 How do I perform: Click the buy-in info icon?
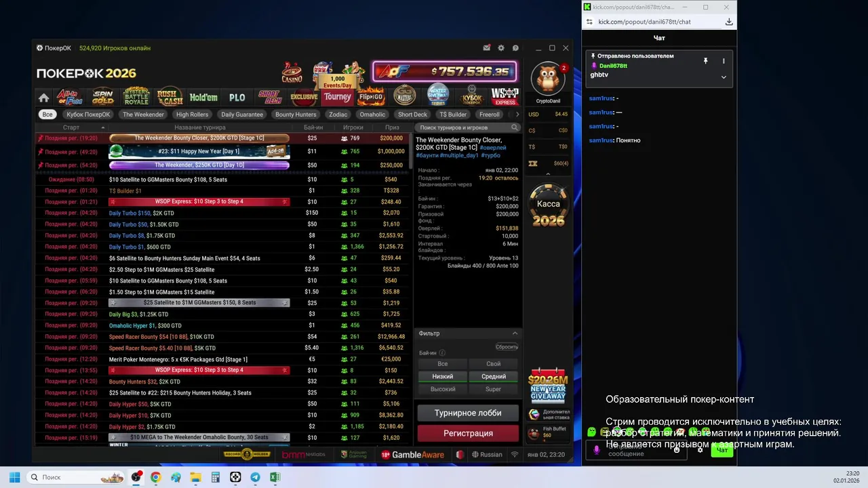pyautogui.click(x=442, y=353)
